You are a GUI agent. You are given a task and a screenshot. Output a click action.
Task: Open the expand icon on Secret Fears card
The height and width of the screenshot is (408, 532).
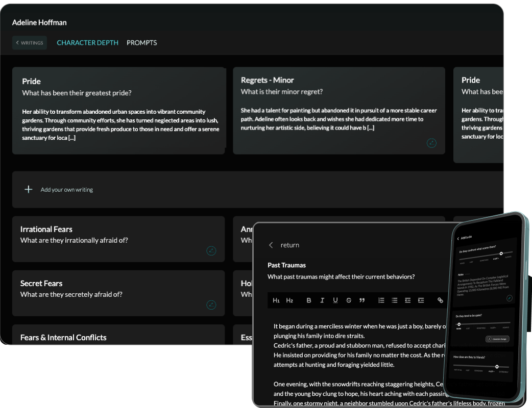[211, 304]
